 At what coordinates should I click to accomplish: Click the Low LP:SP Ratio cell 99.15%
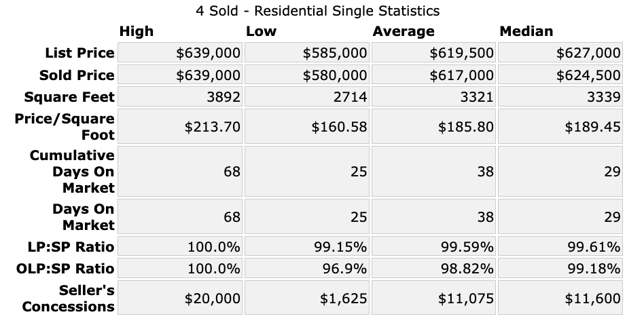[x=340, y=246]
